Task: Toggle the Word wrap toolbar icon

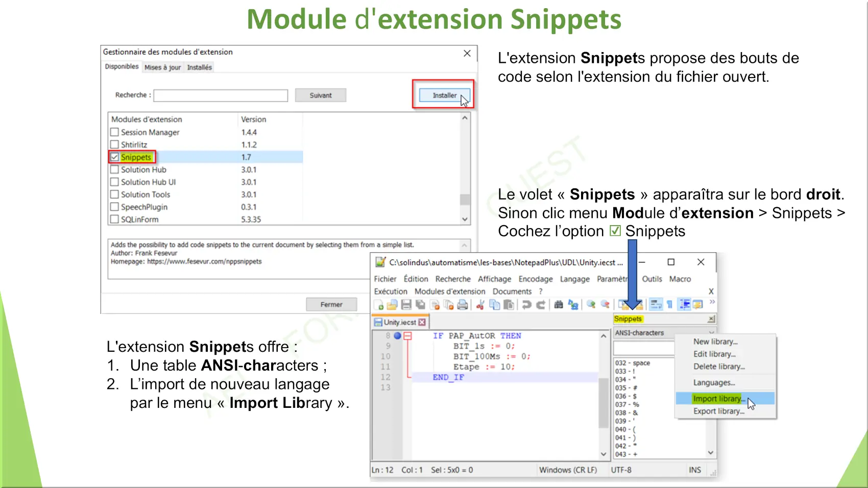Action: pyautogui.click(x=656, y=305)
